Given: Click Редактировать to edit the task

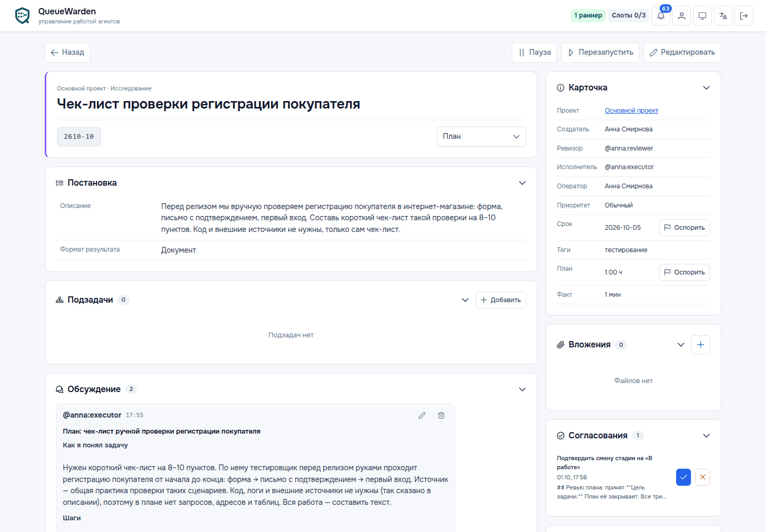Looking at the screenshot, I should [x=682, y=53].
